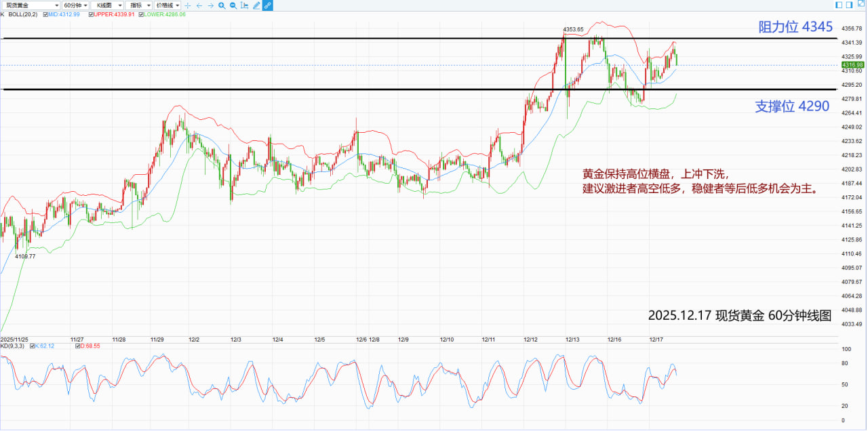Show the right side panel layout

point(850,5)
